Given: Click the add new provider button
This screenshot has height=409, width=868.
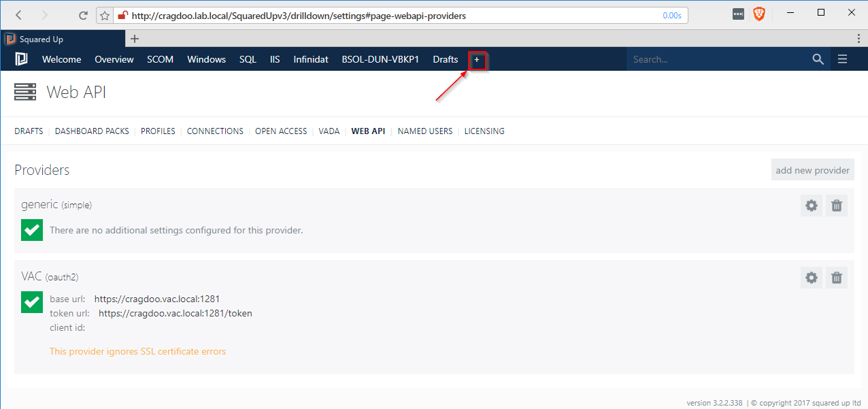Looking at the screenshot, I should point(813,170).
